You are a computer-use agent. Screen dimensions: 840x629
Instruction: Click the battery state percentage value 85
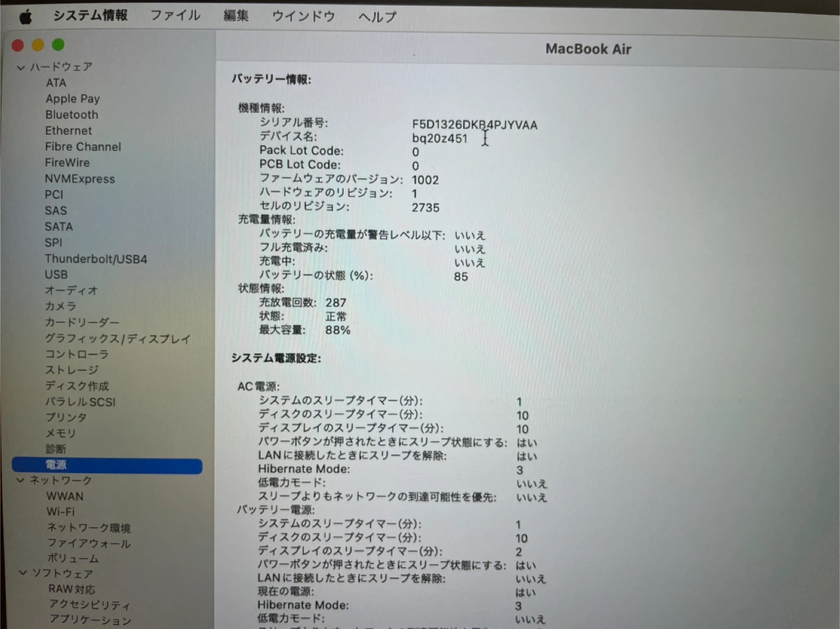point(461,277)
